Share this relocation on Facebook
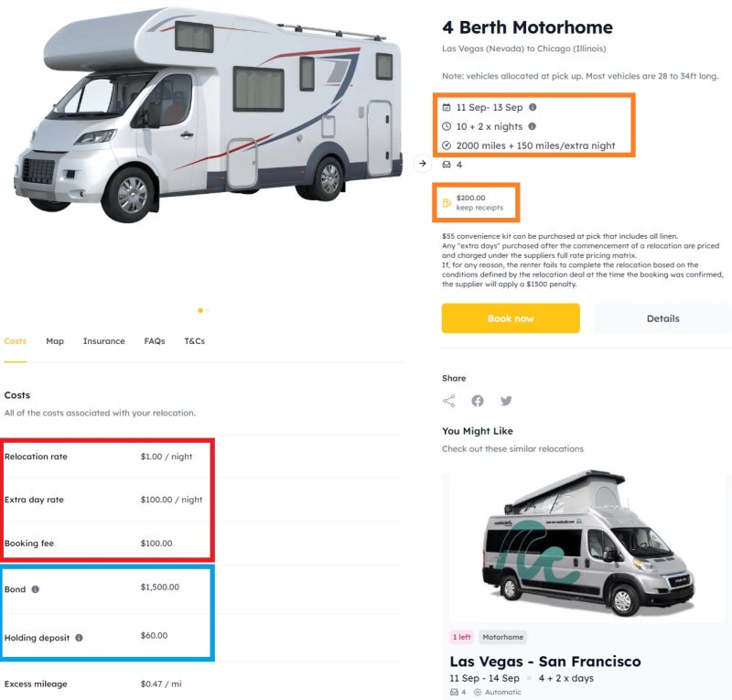732x700 pixels. coord(478,401)
